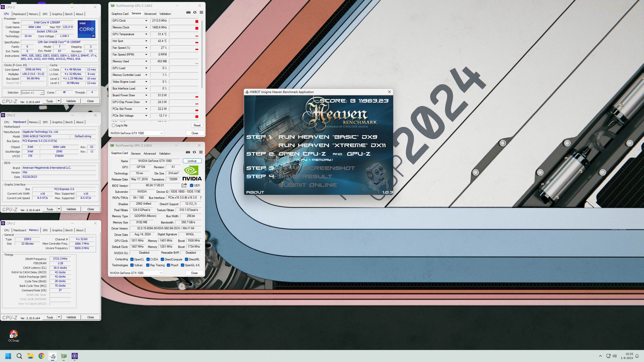Click Close in the CPU-Z Memory window
644x362 pixels.
[x=91, y=317]
